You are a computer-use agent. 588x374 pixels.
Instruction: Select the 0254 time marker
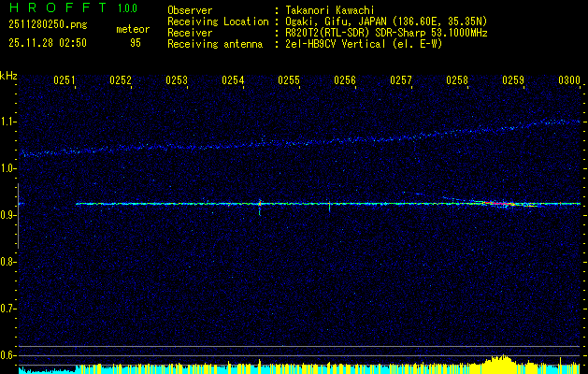(233, 81)
